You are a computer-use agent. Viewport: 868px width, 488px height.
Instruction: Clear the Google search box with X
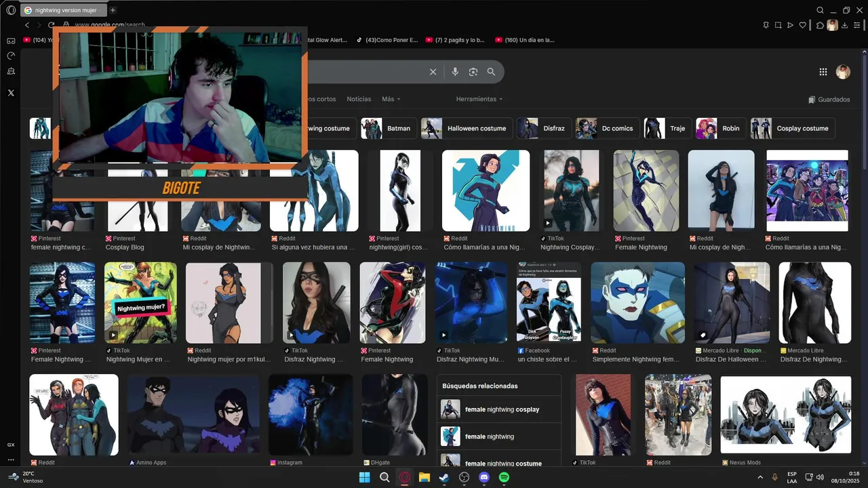click(x=433, y=72)
